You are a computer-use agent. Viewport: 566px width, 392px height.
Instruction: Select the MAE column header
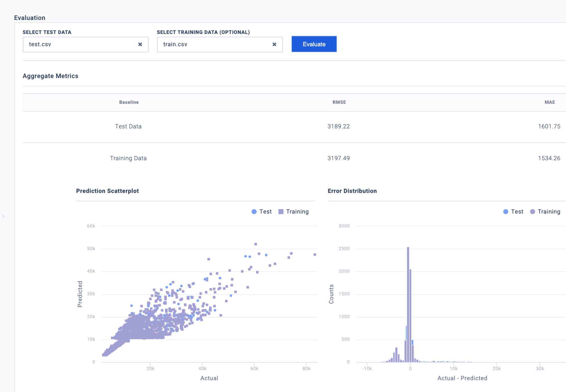pyautogui.click(x=550, y=102)
